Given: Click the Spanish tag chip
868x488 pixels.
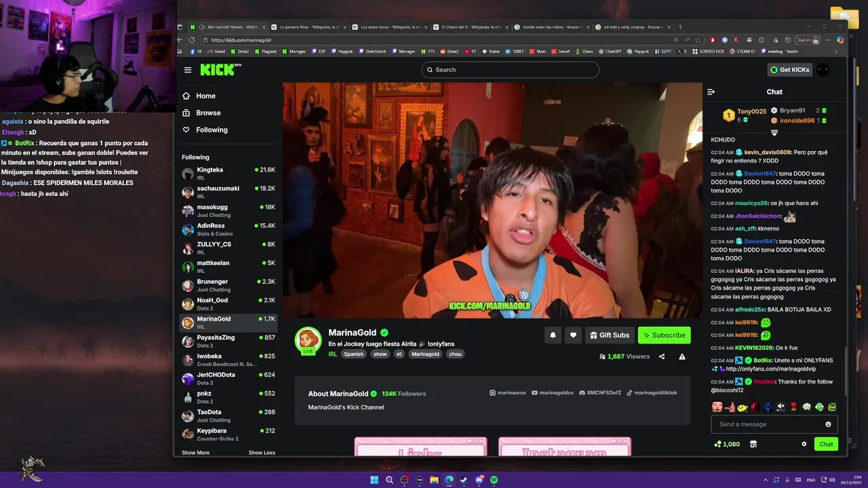Looking at the screenshot, I should [x=353, y=354].
